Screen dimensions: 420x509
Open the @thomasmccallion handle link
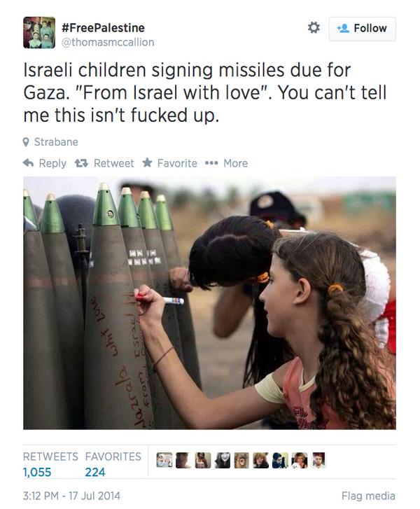(108, 42)
